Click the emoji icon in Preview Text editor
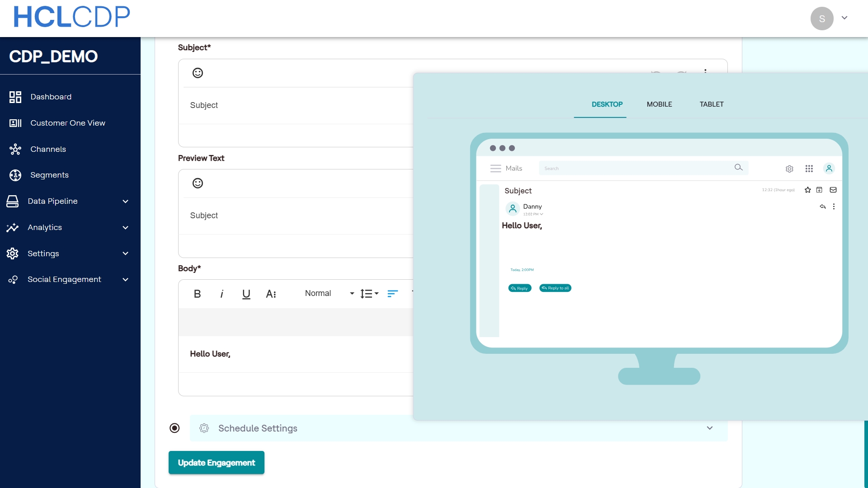The height and width of the screenshot is (488, 868). pyautogui.click(x=198, y=183)
